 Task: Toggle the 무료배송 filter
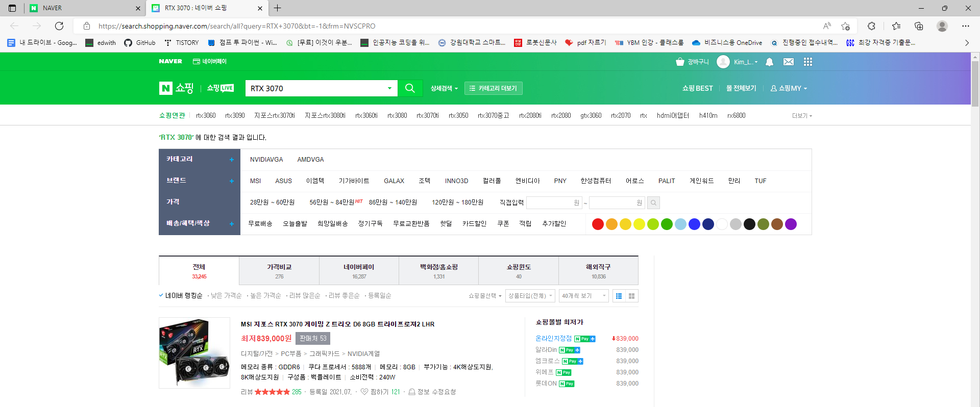coord(260,224)
